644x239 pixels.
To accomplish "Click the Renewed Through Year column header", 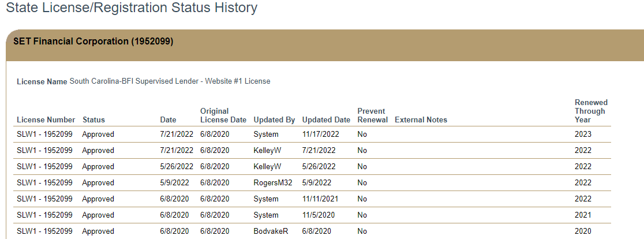I will point(591,111).
